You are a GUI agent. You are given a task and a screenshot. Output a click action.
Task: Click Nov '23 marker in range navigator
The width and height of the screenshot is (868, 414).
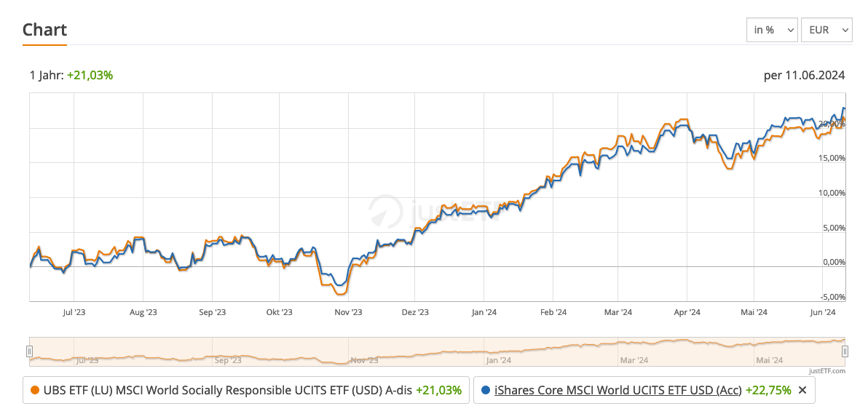[364, 359]
